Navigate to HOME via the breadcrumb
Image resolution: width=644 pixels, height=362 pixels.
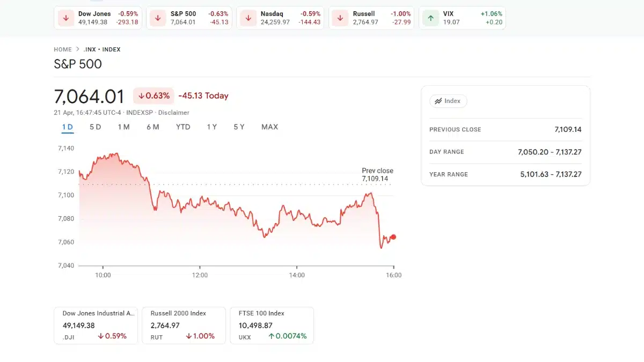[x=62, y=49]
